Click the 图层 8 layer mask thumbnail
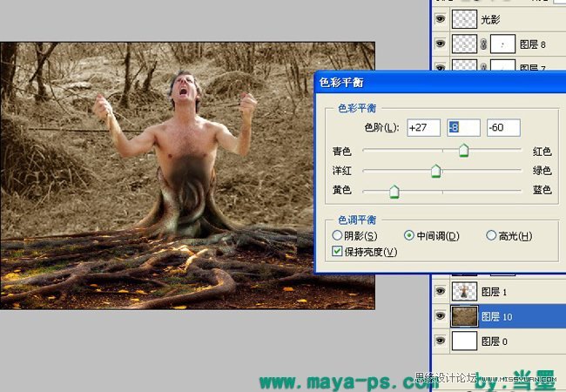Viewport: 566px width, 392px height. tap(502, 44)
